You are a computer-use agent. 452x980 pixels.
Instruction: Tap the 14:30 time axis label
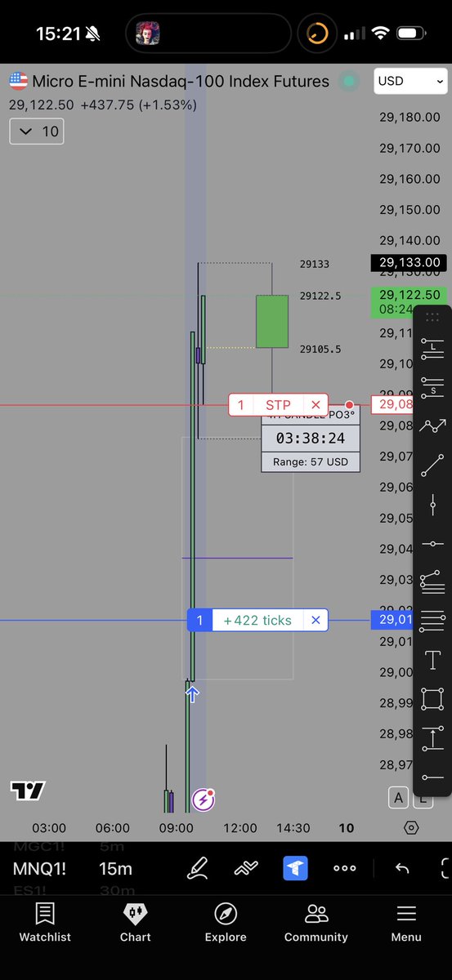tap(293, 827)
